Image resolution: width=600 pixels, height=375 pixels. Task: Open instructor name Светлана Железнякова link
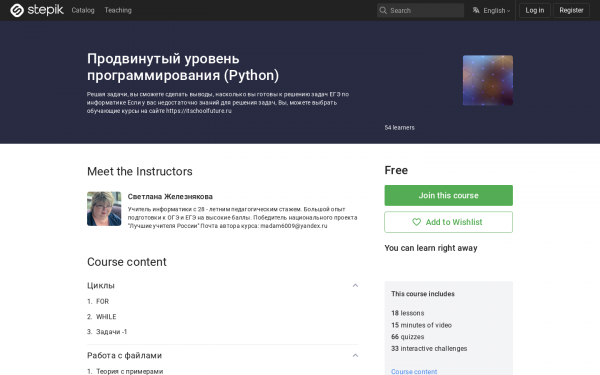click(170, 196)
